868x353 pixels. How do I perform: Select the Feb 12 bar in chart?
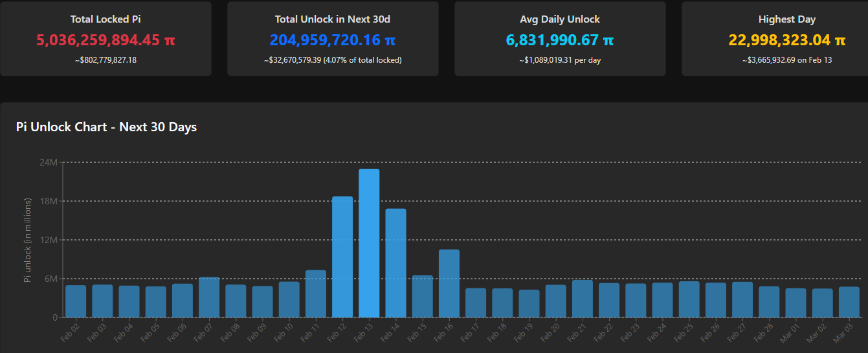[342, 257]
